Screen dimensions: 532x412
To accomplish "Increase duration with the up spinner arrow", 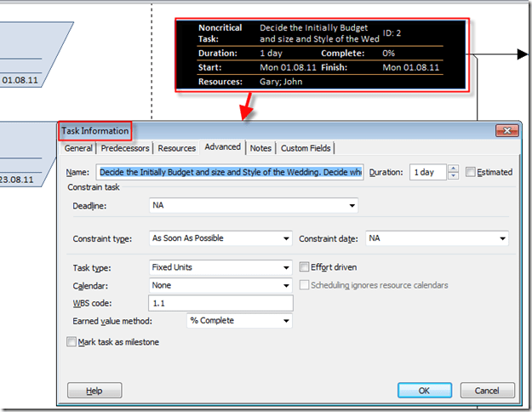I will pyautogui.click(x=453, y=169).
